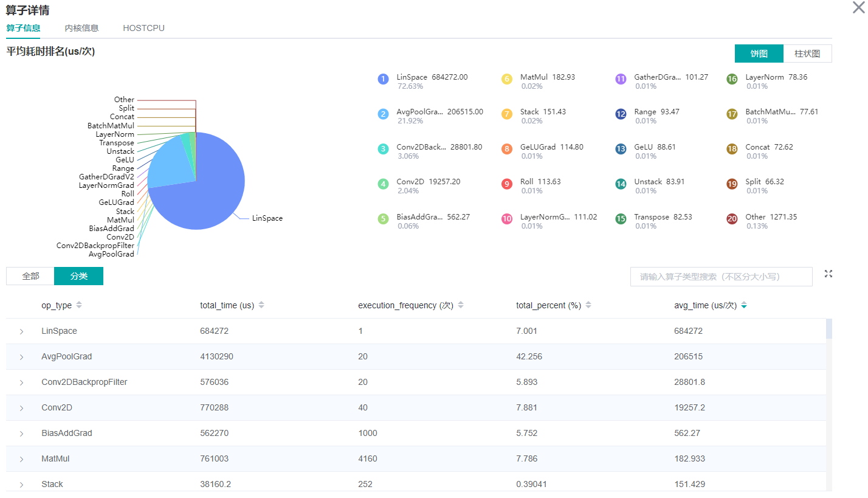Viewport: 868px width, 498px height.
Task: Click the AvgPoolGrad legend color dot
Action: (383, 114)
